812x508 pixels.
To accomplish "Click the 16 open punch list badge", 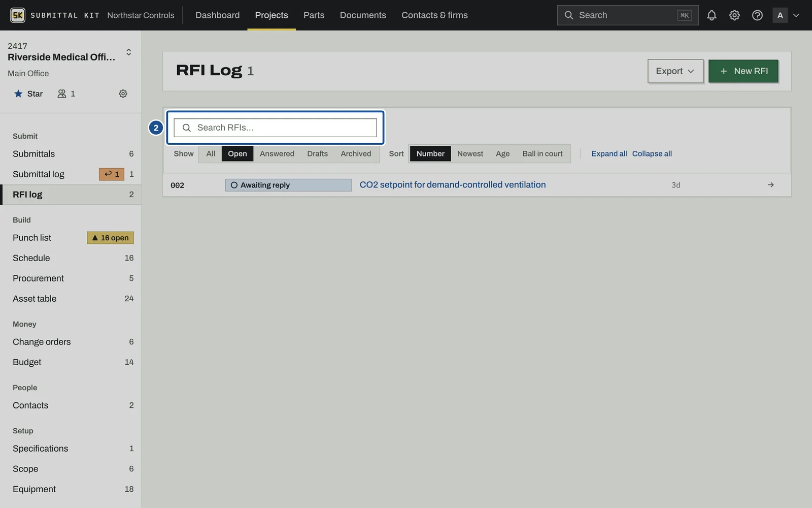I will tap(110, 238).
